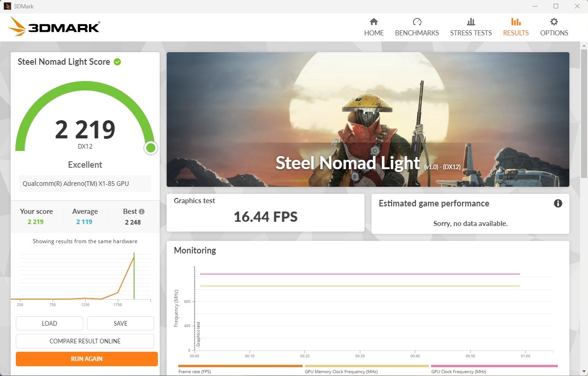Click the SAVE result button
This screenshot has height=376, width=588.
coord(120,323)
